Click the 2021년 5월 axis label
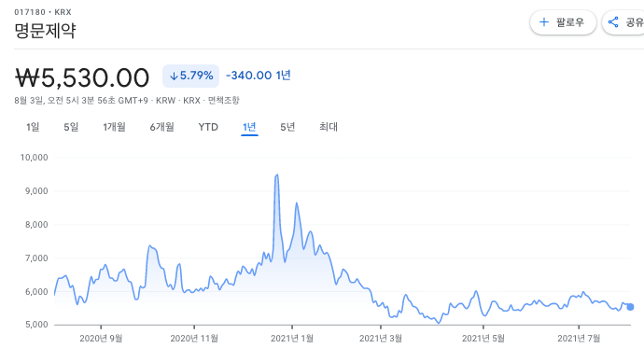 483,339
